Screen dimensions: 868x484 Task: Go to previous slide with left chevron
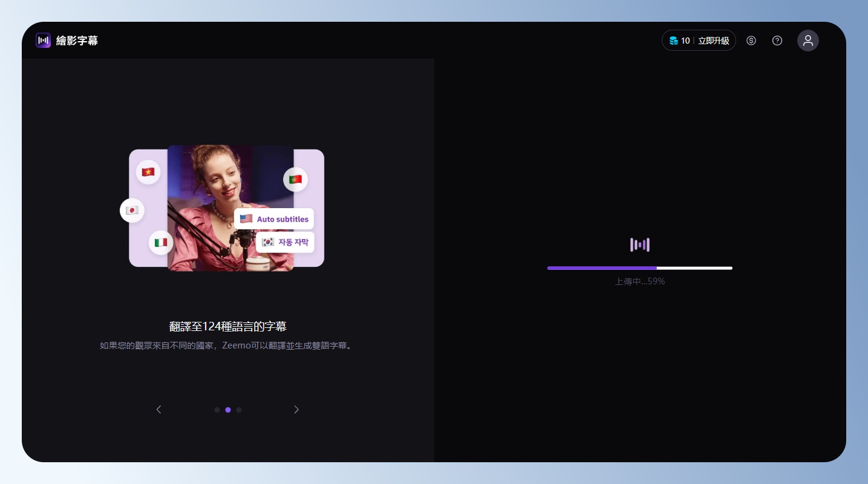point(159,410)
